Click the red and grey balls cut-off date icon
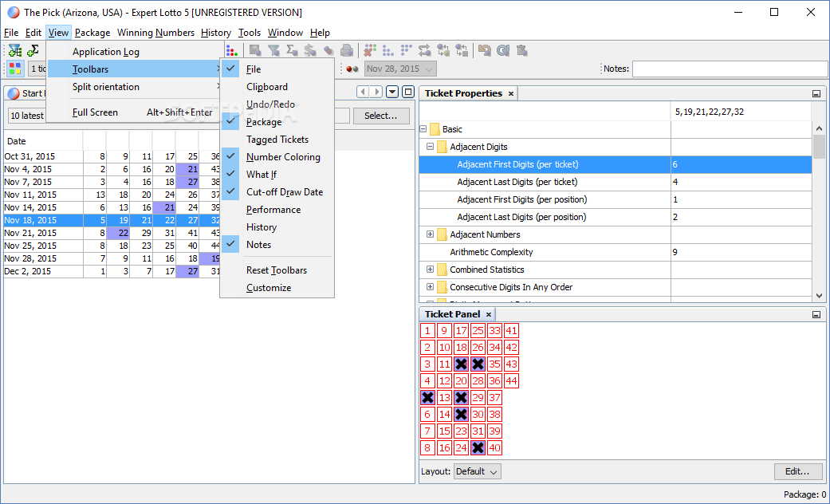This screenshot has width=830, height=504. coord(352,69)
